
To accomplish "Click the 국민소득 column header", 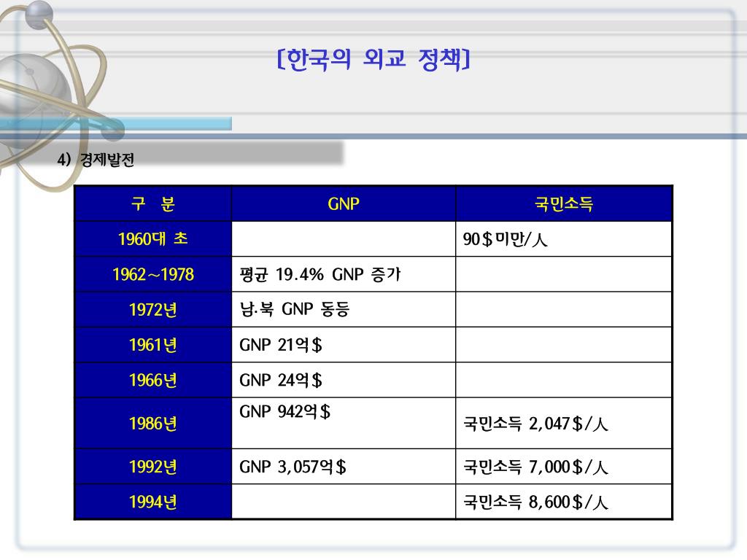I will click(564, 204).
